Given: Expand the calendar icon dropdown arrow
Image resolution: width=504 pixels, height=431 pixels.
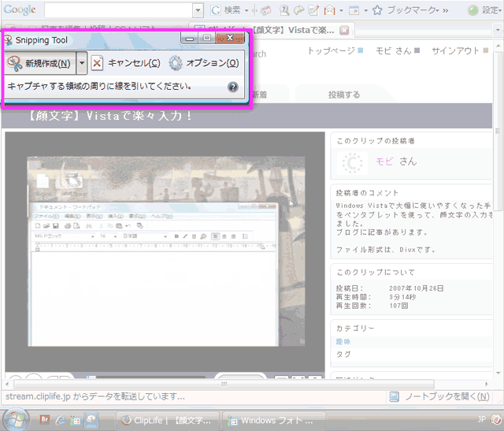Looking at the screenshot, I should tap(365, 10).
